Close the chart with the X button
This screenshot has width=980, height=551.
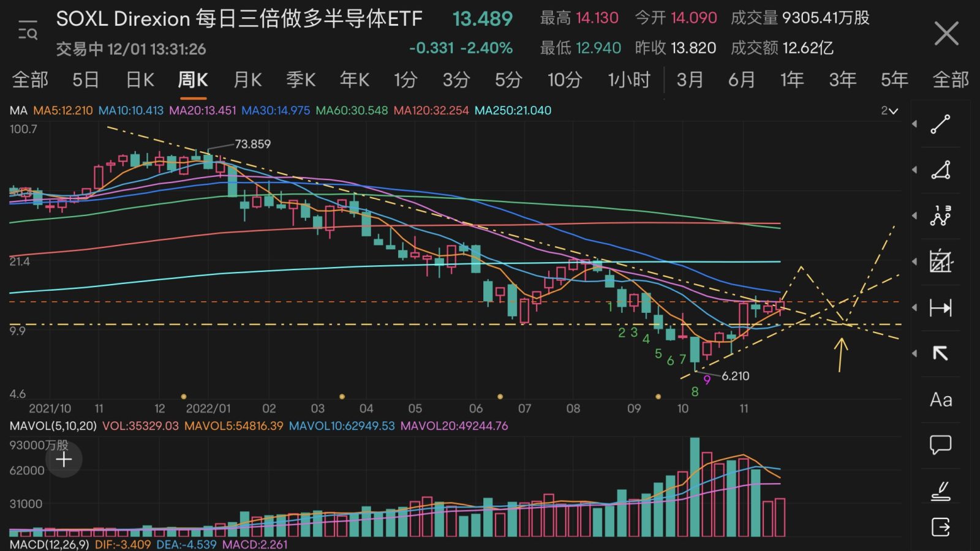(946, 33)
